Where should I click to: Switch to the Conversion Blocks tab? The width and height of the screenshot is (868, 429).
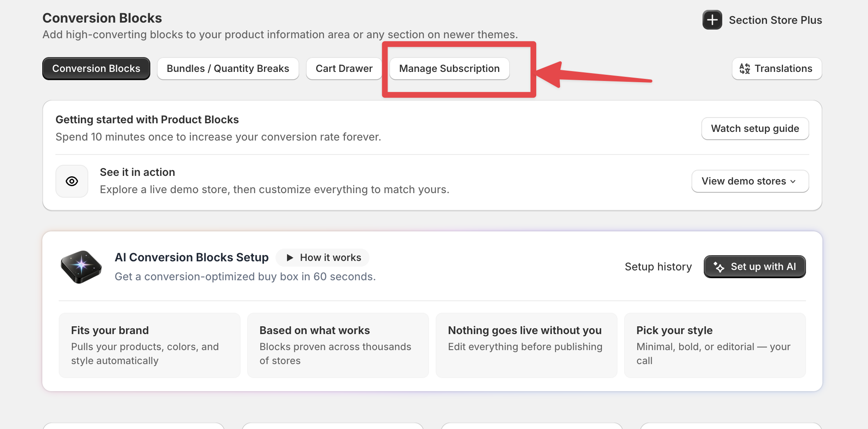coord(96,69)
